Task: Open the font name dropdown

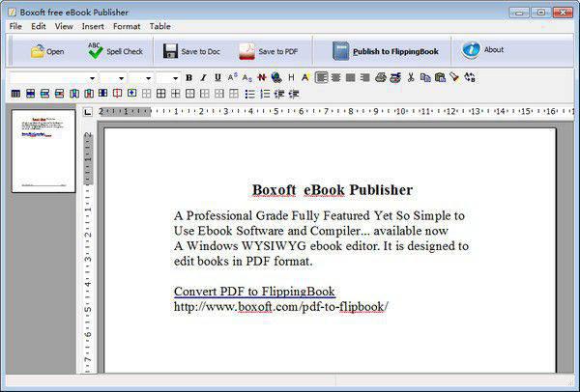Action: click(92, 78)
